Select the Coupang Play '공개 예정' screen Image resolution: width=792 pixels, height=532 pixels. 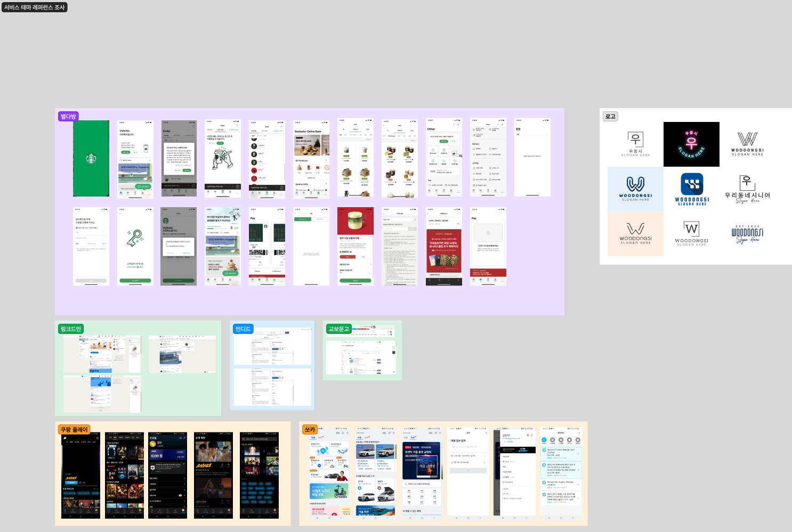(x=213, y=476)
